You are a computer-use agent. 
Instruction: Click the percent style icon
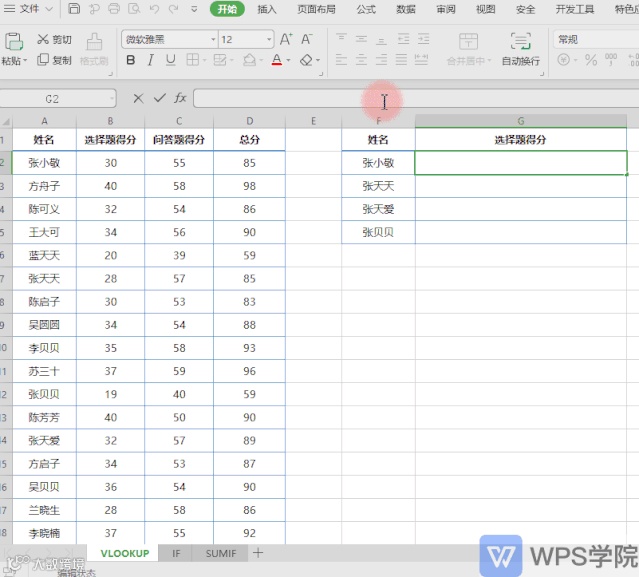591,60
